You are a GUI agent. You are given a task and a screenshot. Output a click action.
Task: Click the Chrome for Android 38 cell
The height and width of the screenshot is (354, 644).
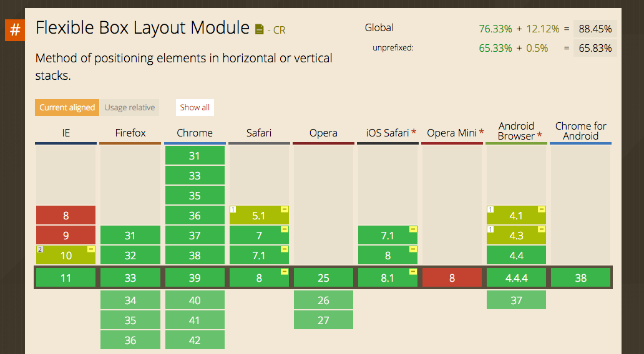[581, 278]
